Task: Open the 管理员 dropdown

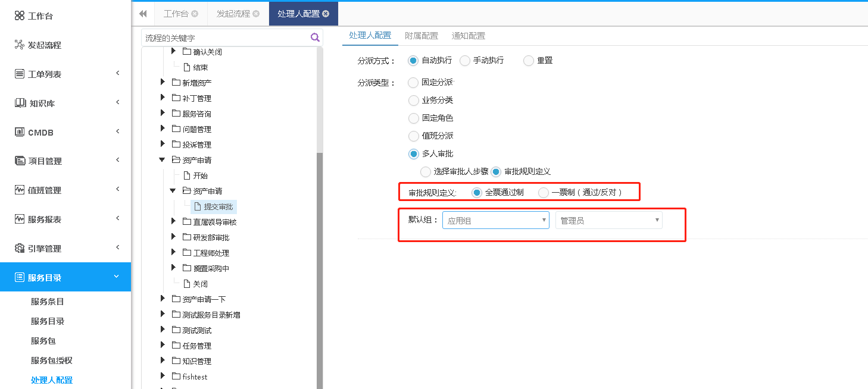Action: (608, 220)
